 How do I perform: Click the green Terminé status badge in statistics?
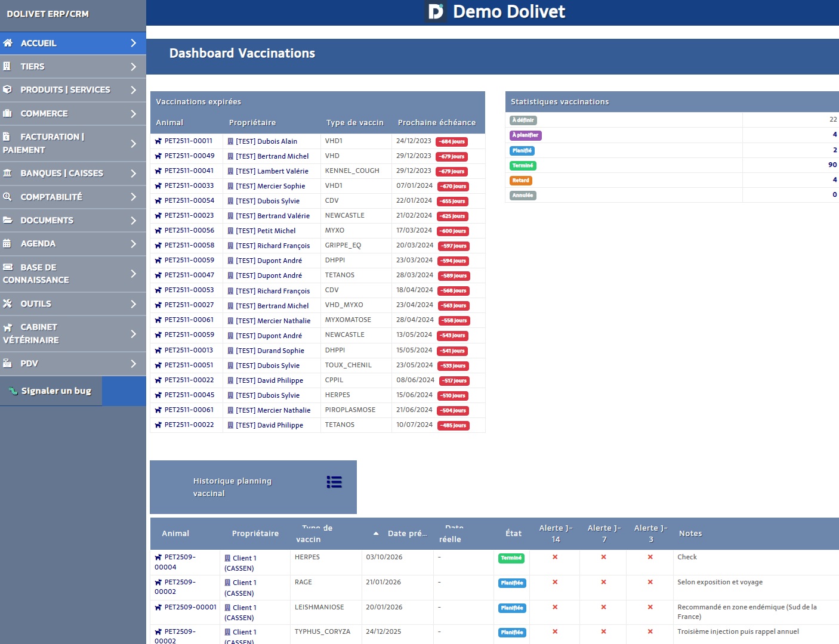[x=523, y=165]
